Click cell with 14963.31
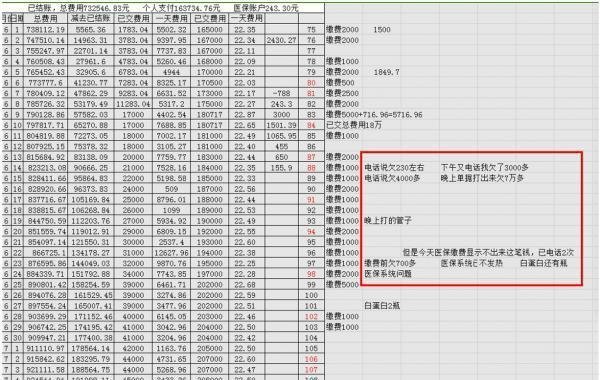The width and height of the screenshot is (600, 380). [91, 40]
